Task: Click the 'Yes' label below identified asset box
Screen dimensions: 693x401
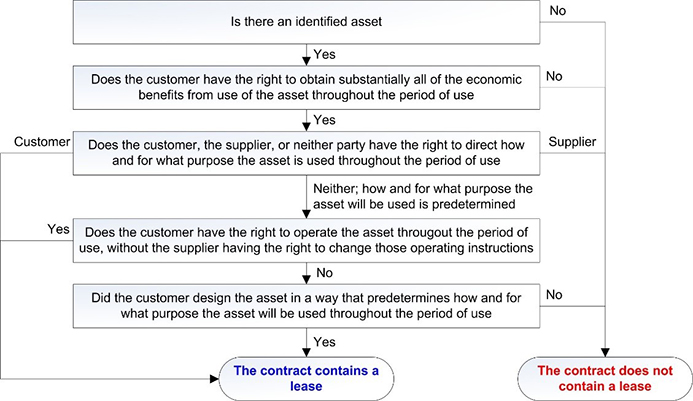Action: coord(324,54)
